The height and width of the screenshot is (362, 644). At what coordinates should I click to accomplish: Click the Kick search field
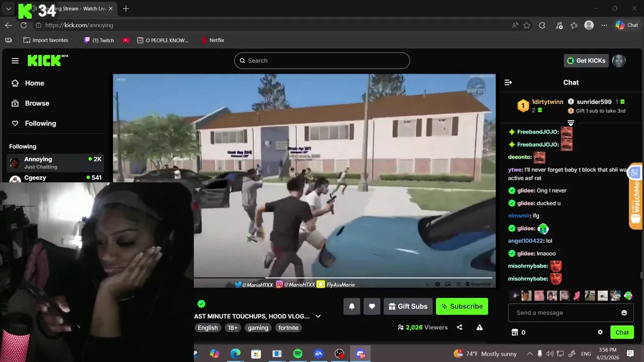322,61
